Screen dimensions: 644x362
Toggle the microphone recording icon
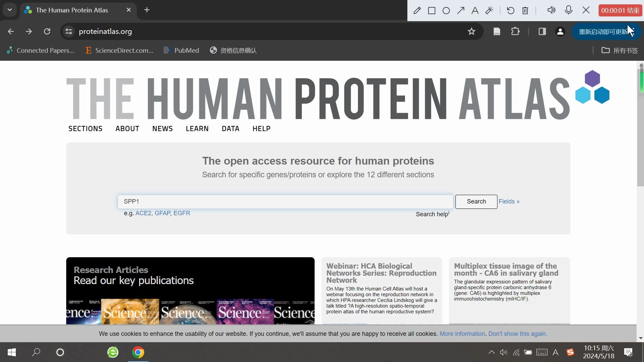(x=569, y=10)
